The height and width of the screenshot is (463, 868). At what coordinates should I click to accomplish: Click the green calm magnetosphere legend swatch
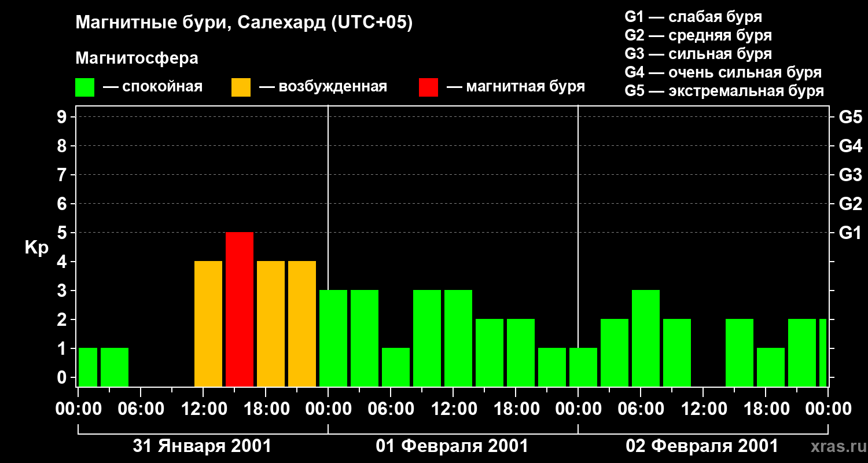coord(84,87)
